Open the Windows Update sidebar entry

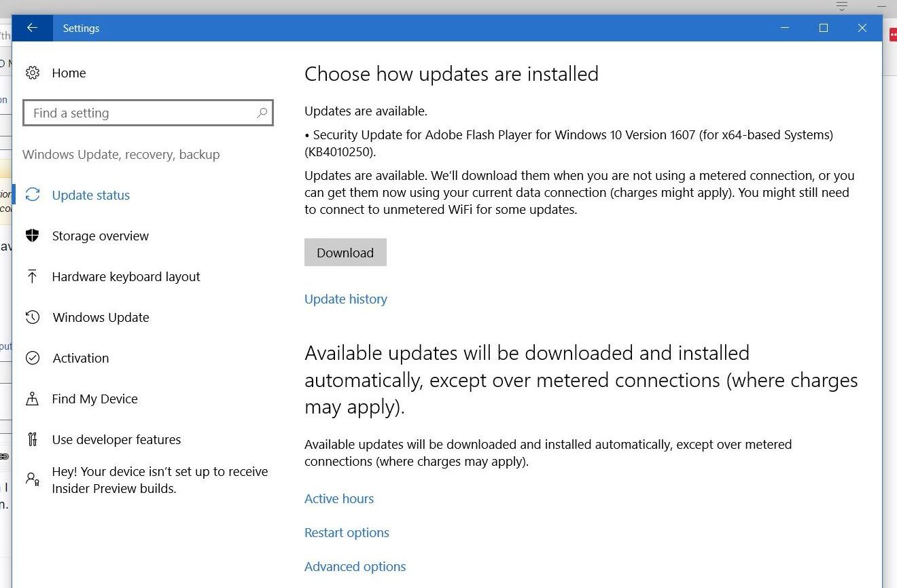(101, 317)
